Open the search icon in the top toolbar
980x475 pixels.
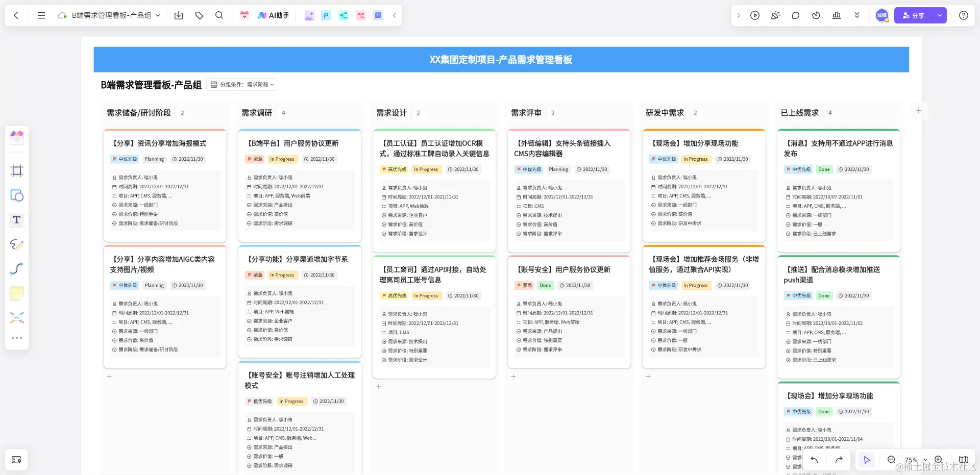click(x=219, y=15)
